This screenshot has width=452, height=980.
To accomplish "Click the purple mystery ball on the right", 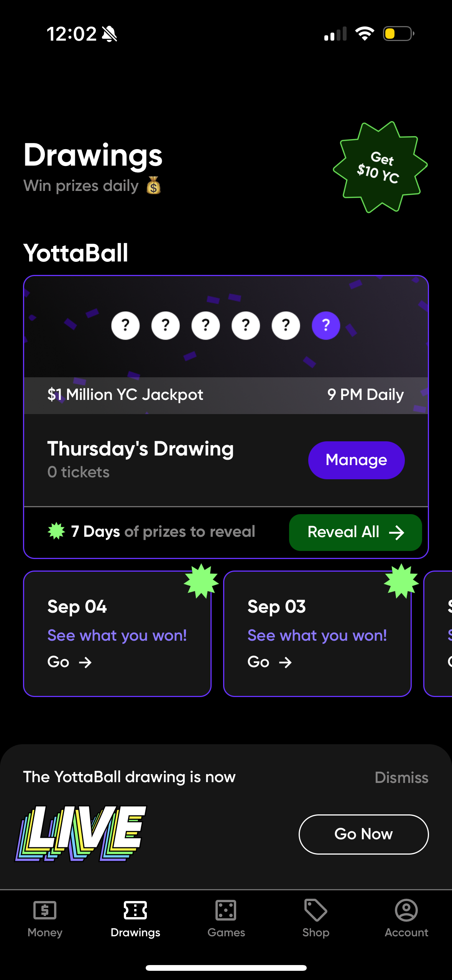I will (325, 326).
